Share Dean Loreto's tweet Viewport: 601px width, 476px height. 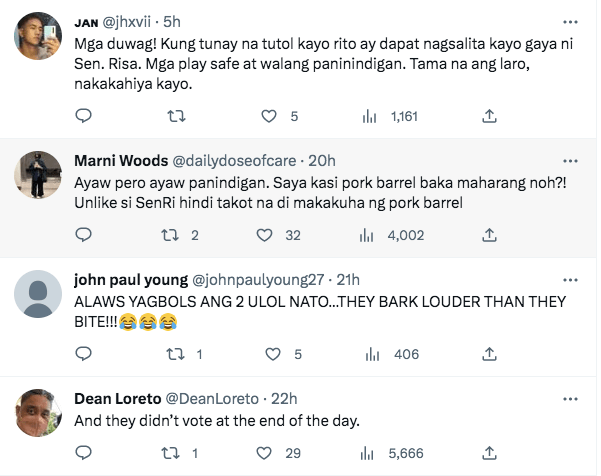[490, 453]
